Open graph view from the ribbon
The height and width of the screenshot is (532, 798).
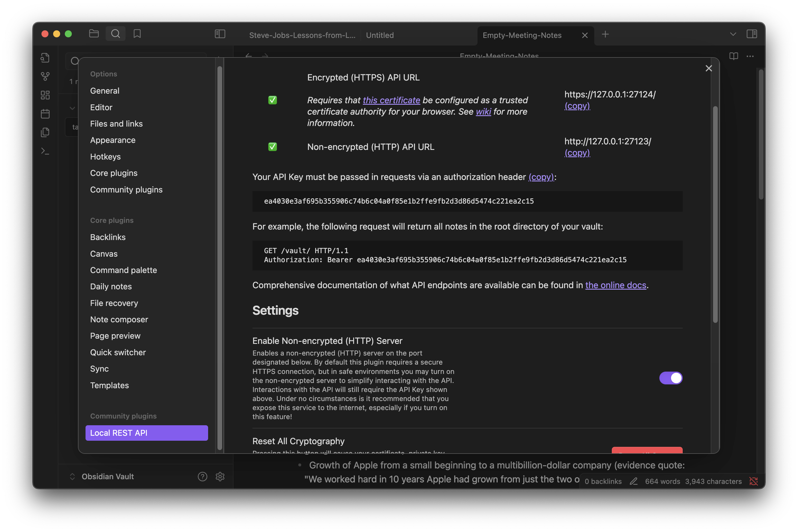coord(45,76)
